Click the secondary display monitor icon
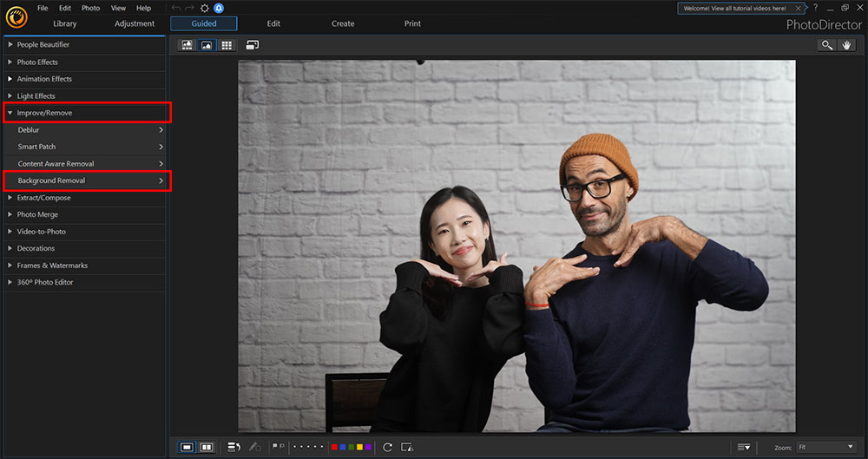This screenshot has width=868, height=459. click(253, 45)
